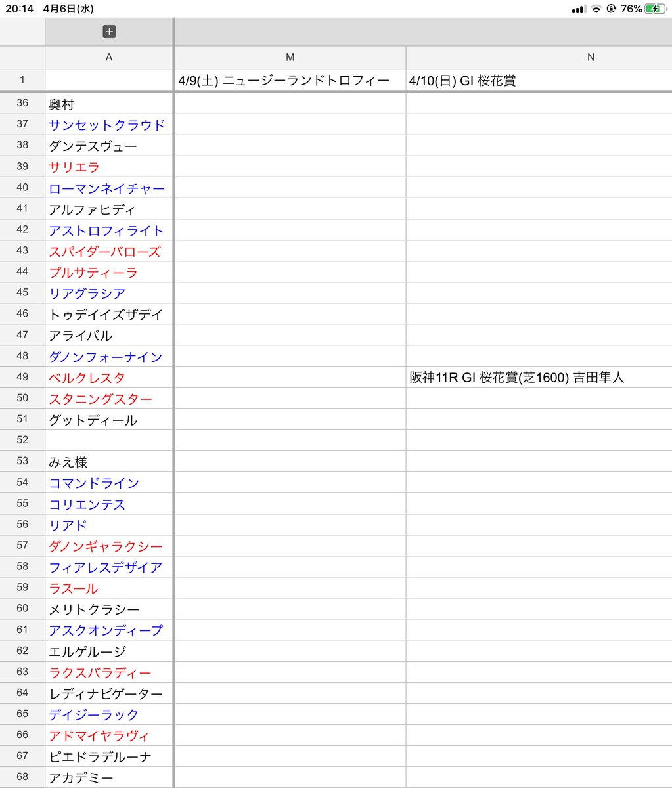The height and width of the screenshot is (788, 672).
Task: Select cell 'みえ様'
Action: [109, 462]
